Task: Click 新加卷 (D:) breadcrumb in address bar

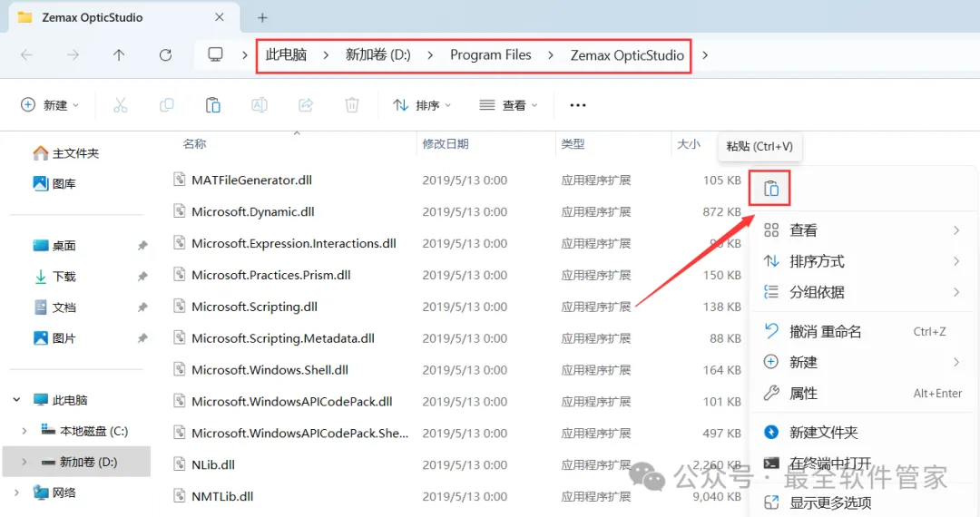Action: (x=378, y=55)
